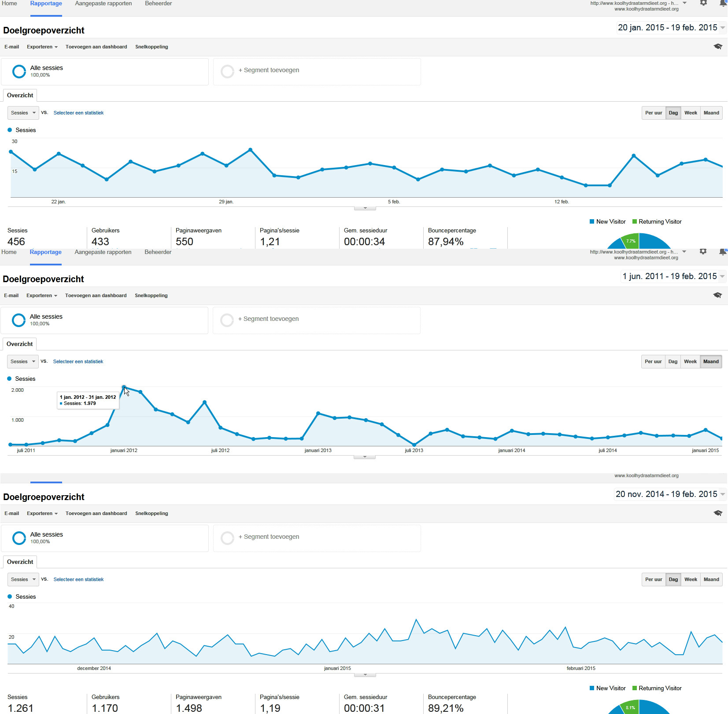
Task: Click Alle sessies circle icon in 20 nov. 2014 report
Action: pyautogui.click(x=19, y=538)
